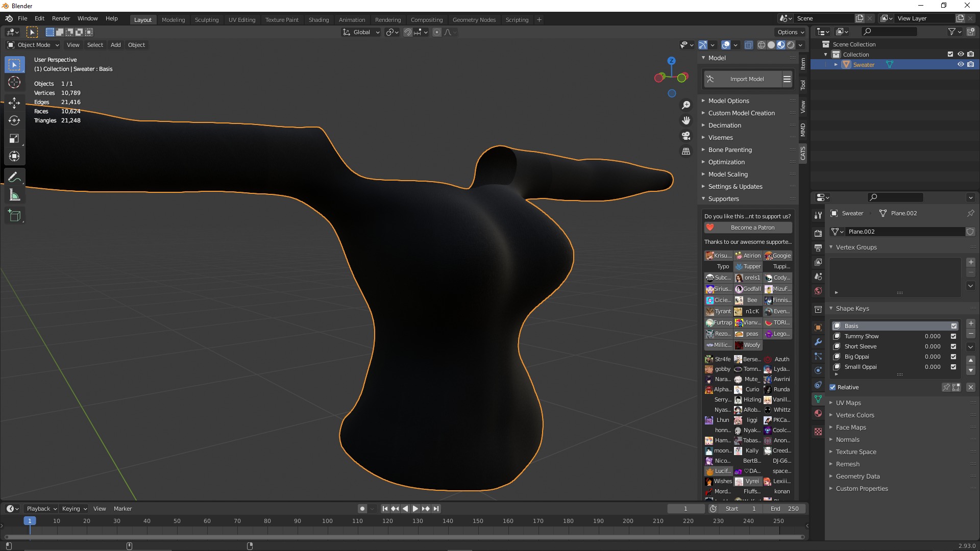This screenshot has width=980, height=551.
Task: Toggle Big Oppai shape key checkbox
Action: [x=953, y=357]
